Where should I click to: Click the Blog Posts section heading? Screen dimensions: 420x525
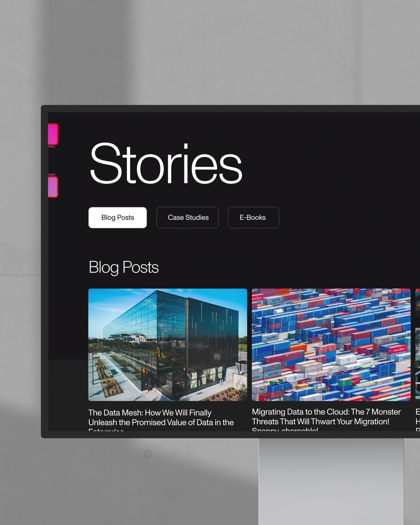click(124, 267)
